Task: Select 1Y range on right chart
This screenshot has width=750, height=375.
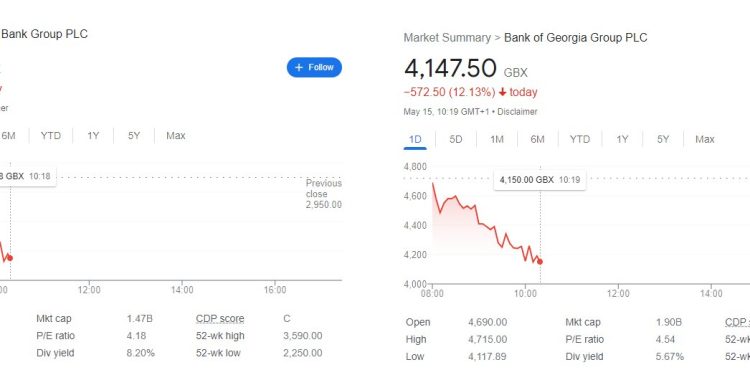Action: [622, 139]
